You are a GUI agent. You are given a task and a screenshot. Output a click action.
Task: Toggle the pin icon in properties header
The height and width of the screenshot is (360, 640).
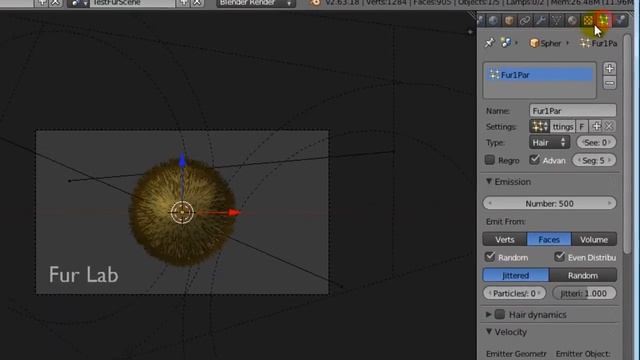489,43
